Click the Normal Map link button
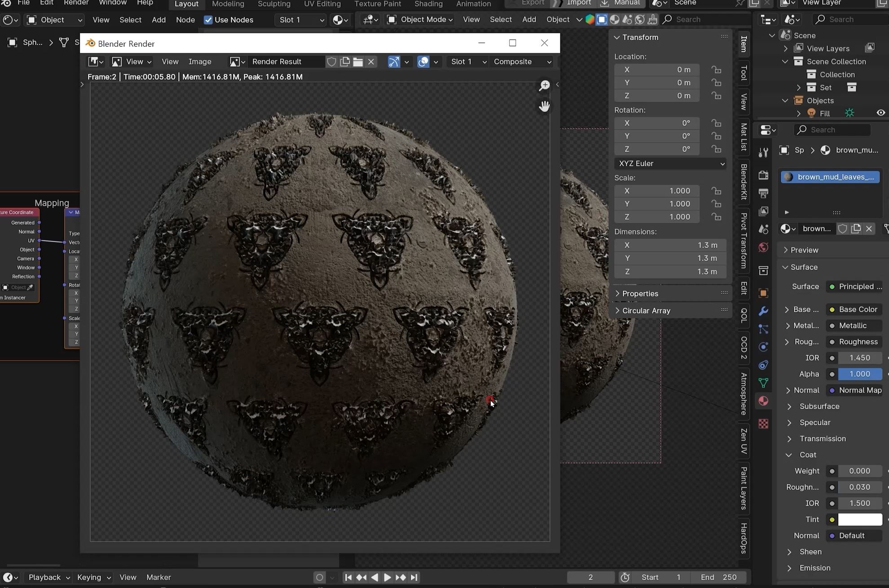889x588 pixels. point(855,390)
